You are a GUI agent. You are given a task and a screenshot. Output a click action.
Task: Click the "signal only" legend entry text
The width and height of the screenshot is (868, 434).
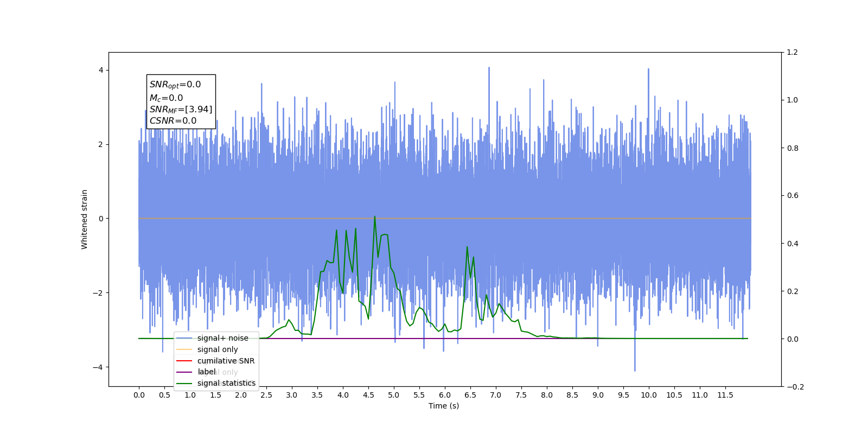(x=218, y=349)
